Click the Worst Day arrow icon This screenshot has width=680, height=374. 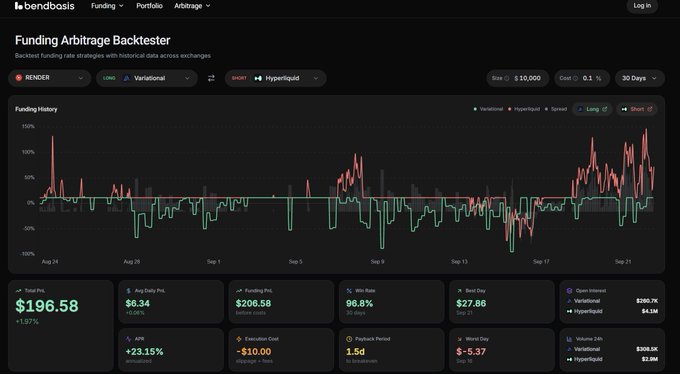tap(459, 339)
